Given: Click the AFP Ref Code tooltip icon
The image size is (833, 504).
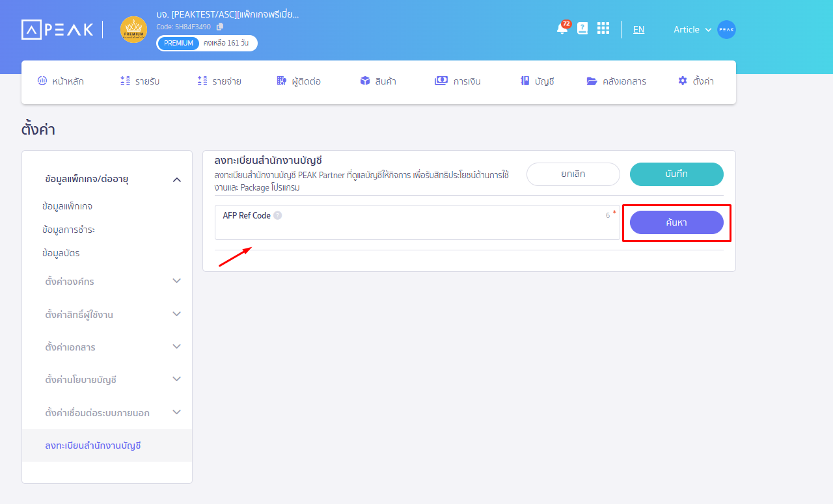Looking at the screenshot, I should pos(279,215).
